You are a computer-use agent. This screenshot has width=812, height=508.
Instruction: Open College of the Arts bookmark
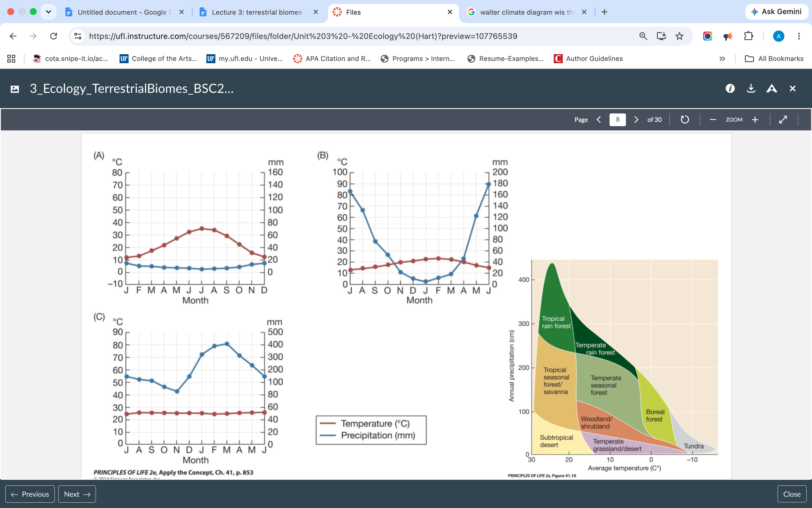(x=158, y=59)
